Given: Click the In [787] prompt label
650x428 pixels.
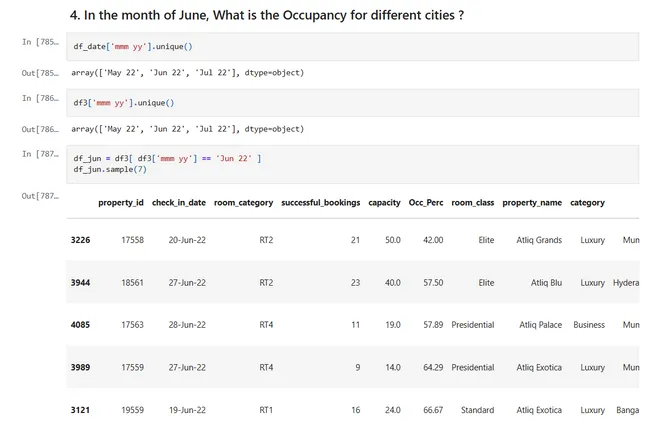Looking at the screenshot, I should (40, 154).
